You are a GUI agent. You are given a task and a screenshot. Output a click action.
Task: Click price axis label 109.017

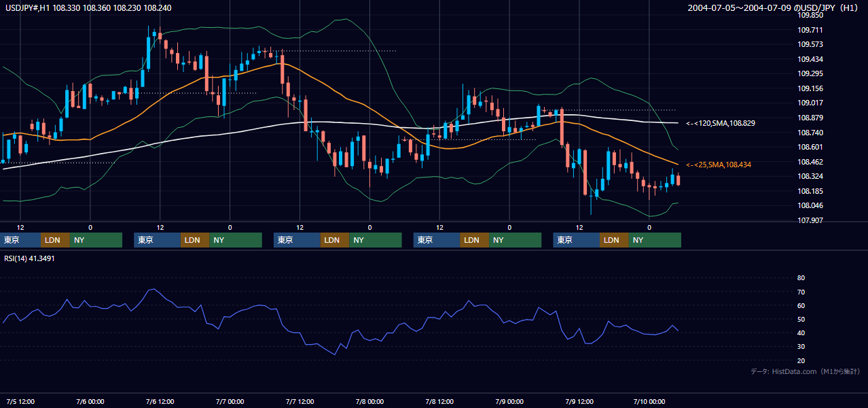pyautogui.click(x=810, y=103)
